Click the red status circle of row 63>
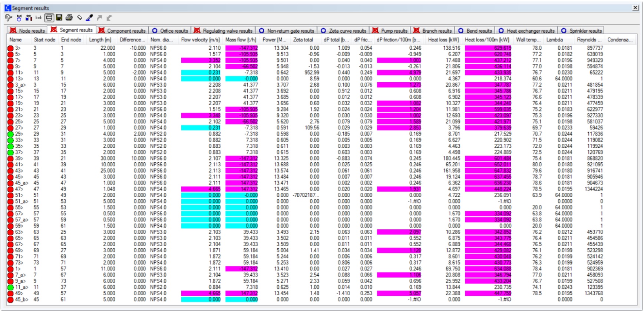Screen dimensions: 644x312 tap(10, 232)
